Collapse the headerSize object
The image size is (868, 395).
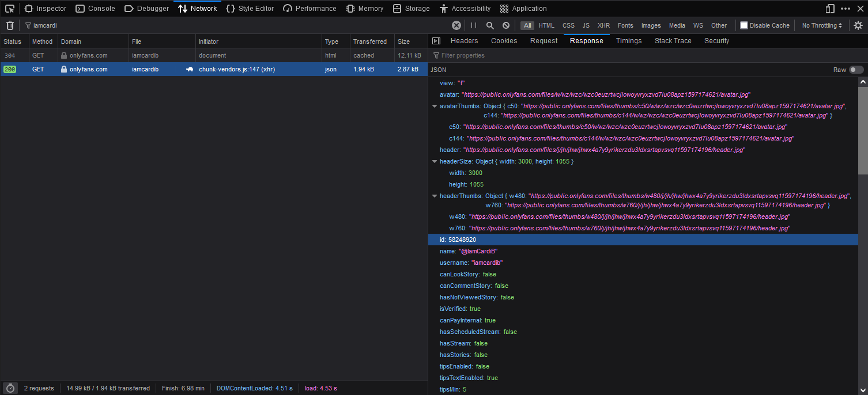click(435, 162)
